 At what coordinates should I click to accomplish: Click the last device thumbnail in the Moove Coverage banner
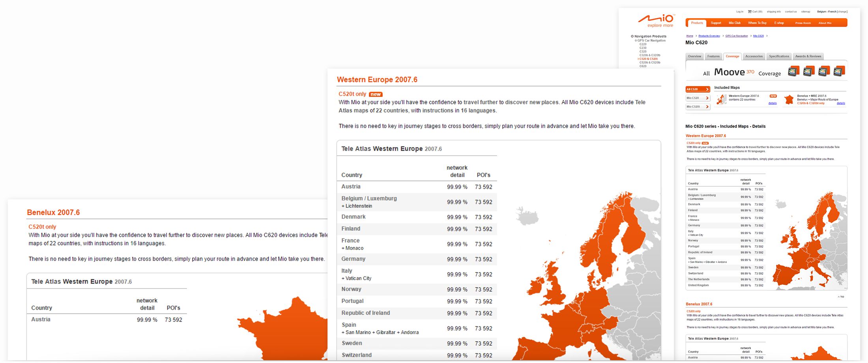839,71
